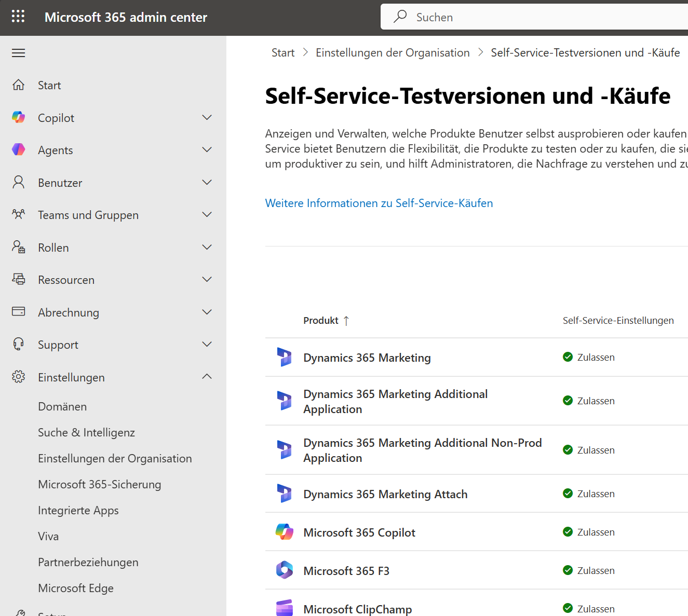Expand the Support section chevron
Image resolution: width=688 pixels, height=616 pixels.
207,345
